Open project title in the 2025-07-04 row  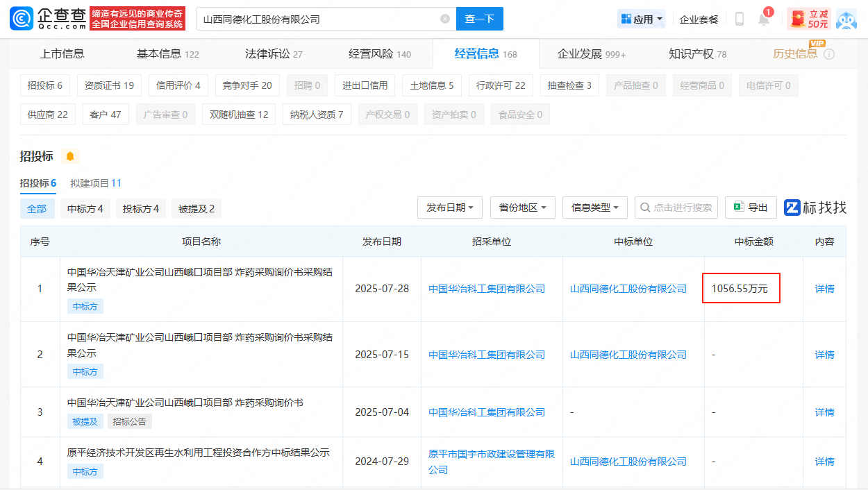pos(185,403)
